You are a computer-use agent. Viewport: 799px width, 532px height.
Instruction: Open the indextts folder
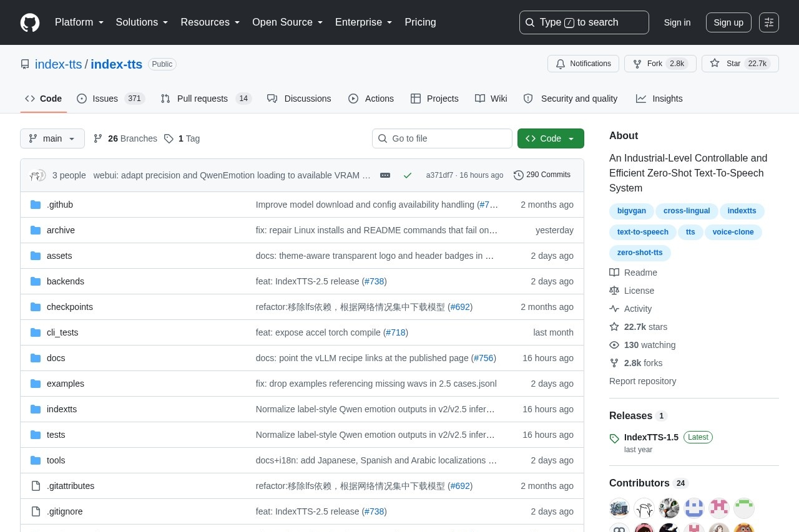[62, 409]
